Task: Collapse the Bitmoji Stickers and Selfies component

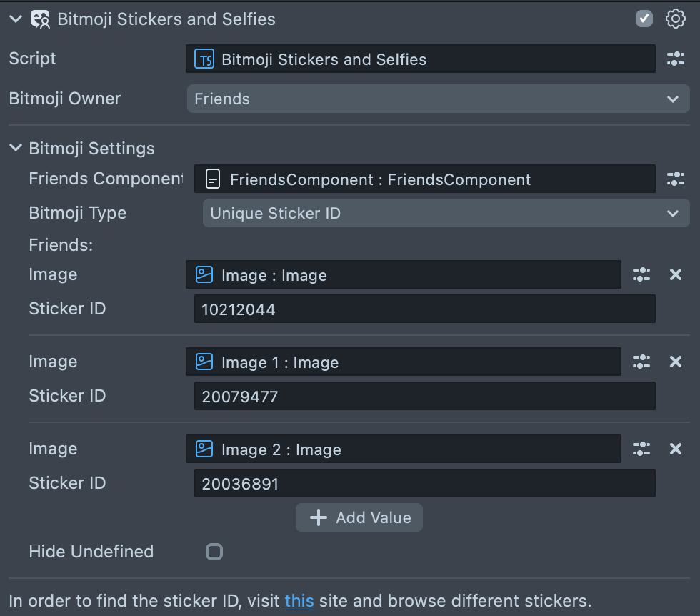Action: pos(16,19)
